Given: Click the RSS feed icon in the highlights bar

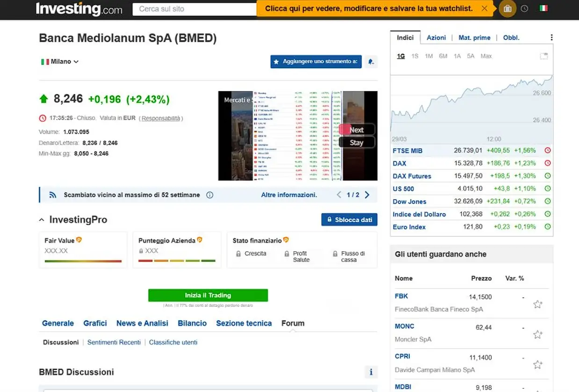Looking at the screenshot, I should (x=53, y=195).
